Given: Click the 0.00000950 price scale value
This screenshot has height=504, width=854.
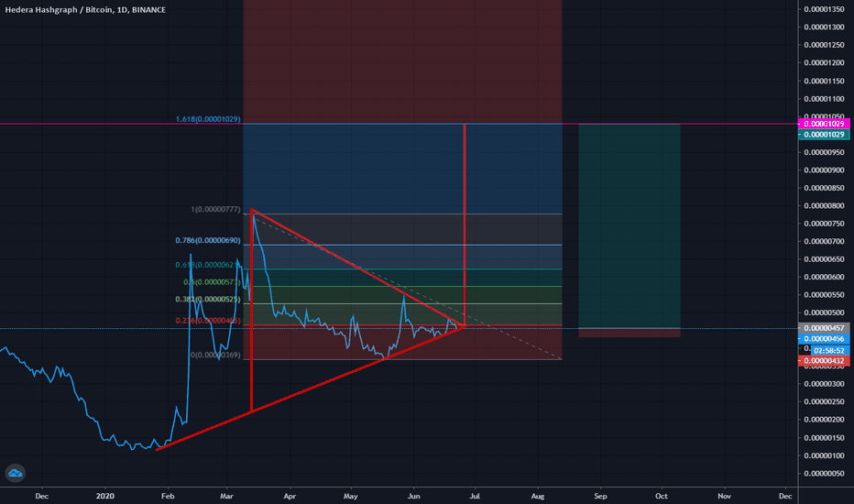Looking at the screenshot, I should [x=824, y=152].
